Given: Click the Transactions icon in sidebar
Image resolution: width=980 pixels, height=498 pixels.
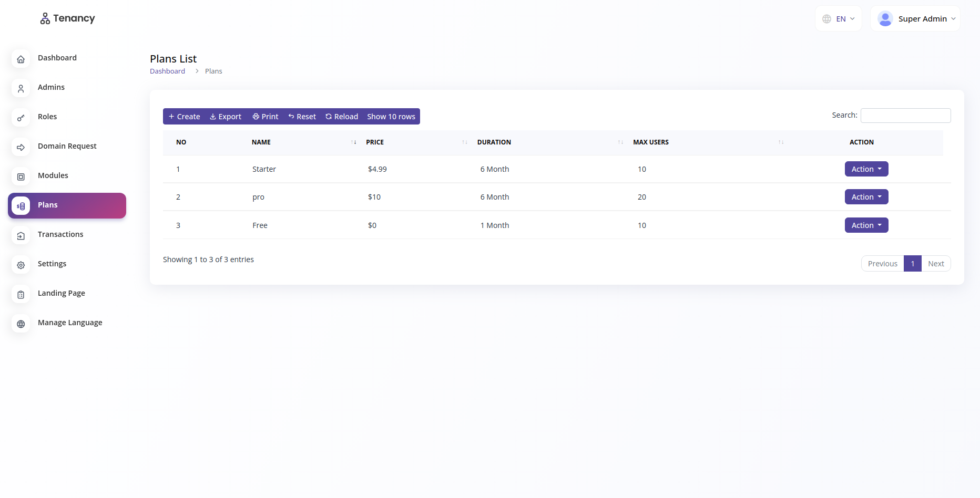Looking at the screenshot, I should coord(21,236).
